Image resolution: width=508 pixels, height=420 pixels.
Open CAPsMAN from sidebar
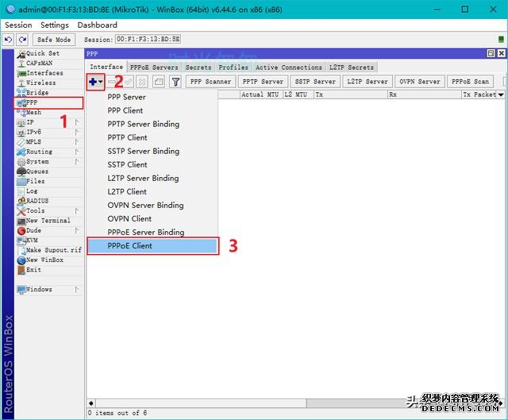tap(49, 64)
